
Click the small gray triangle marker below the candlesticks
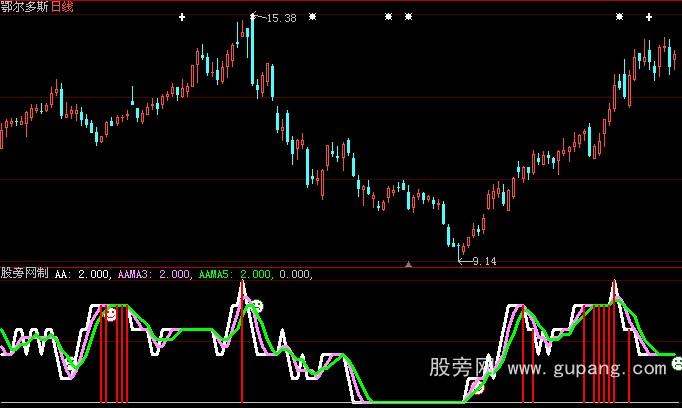[408, 264]
